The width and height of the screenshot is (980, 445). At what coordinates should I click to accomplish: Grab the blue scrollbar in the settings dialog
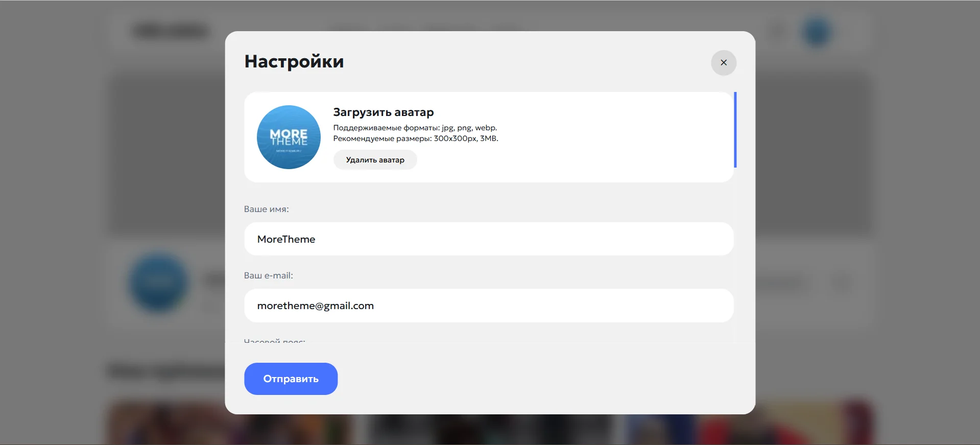pos(735,130)
